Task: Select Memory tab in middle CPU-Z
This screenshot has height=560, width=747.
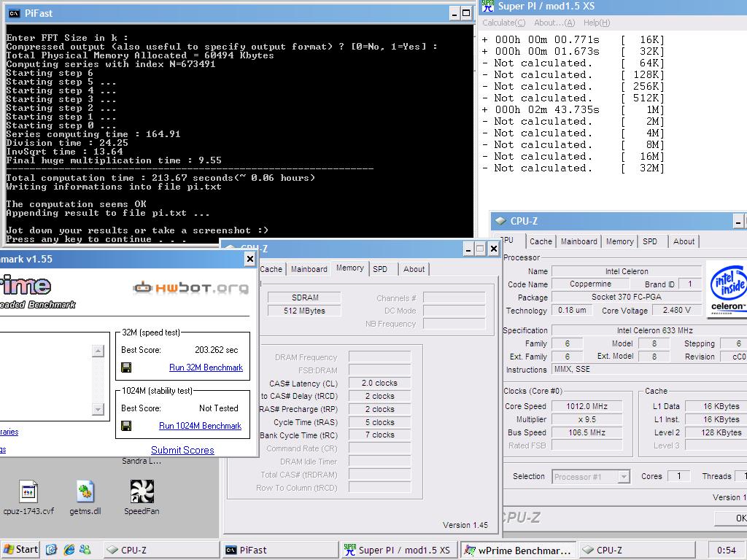Action: tap(349, 268)
